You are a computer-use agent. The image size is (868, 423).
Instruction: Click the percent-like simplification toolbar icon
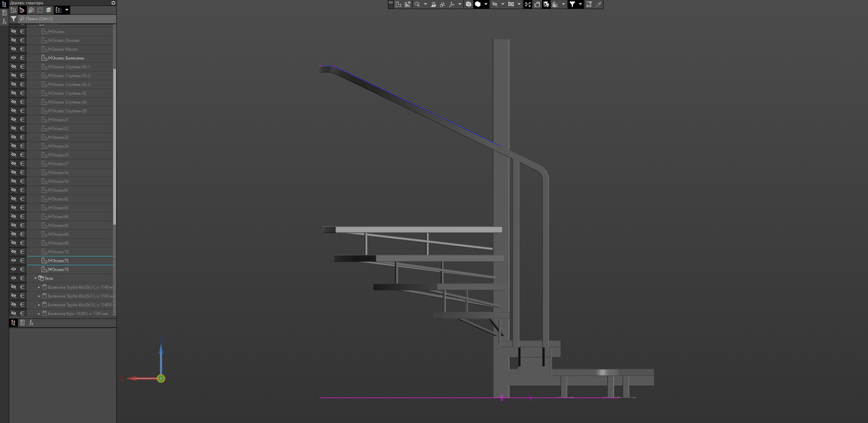[528, 4]
